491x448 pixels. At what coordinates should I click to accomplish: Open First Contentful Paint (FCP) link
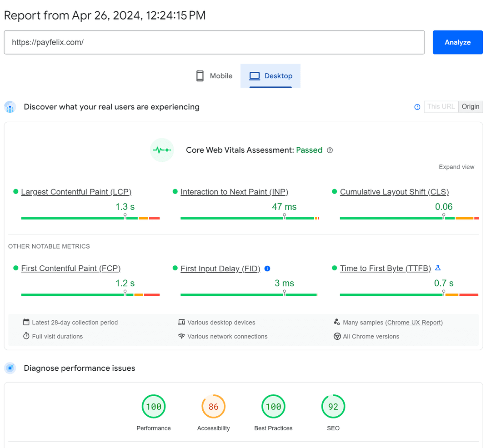coord(71,269)
